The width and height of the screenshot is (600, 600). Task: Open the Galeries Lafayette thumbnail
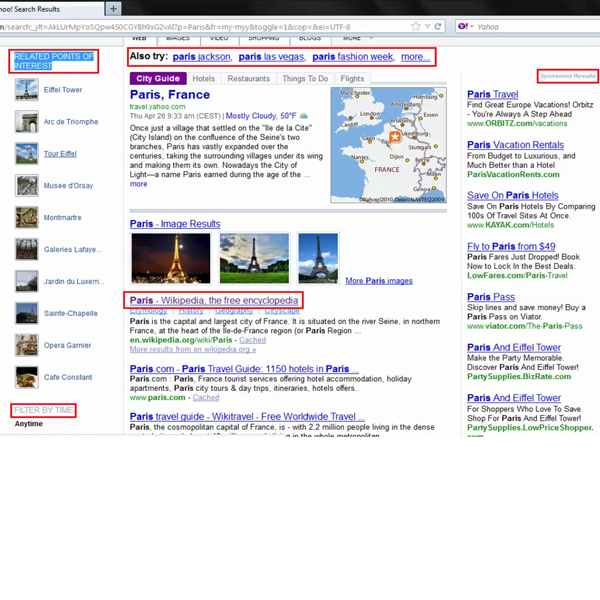click(27, 249)
